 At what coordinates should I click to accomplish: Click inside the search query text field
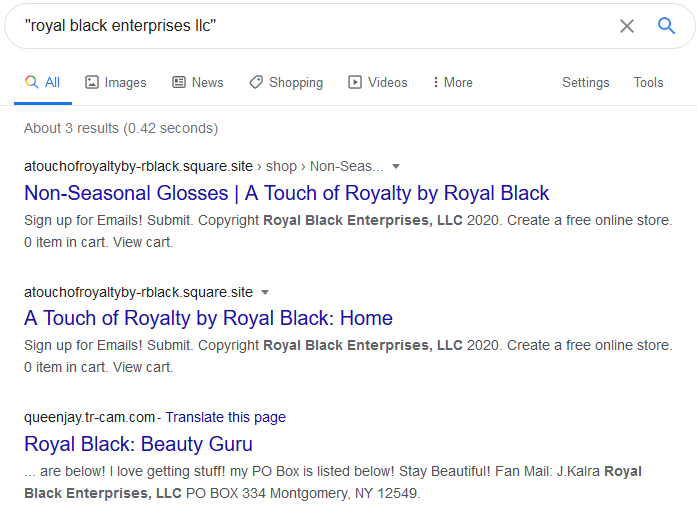point(311,26)
